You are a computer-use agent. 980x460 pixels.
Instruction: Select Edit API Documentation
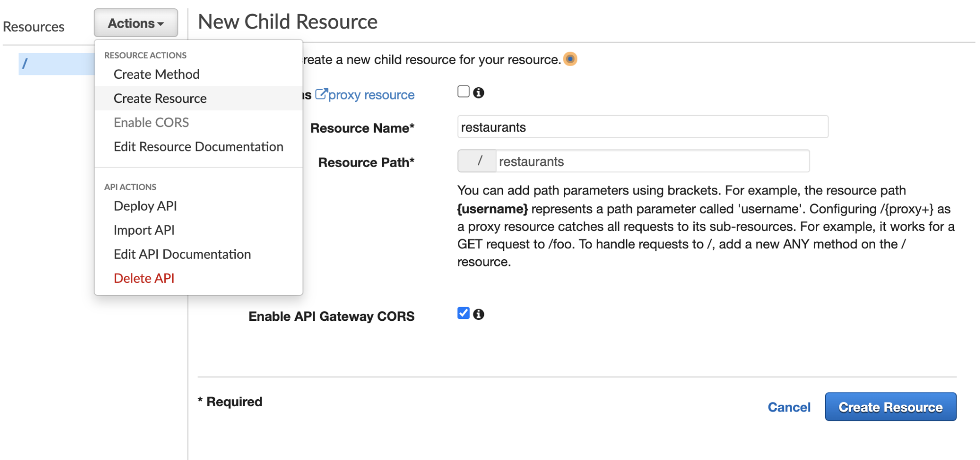pyautogui.click(x=182, y=254)
